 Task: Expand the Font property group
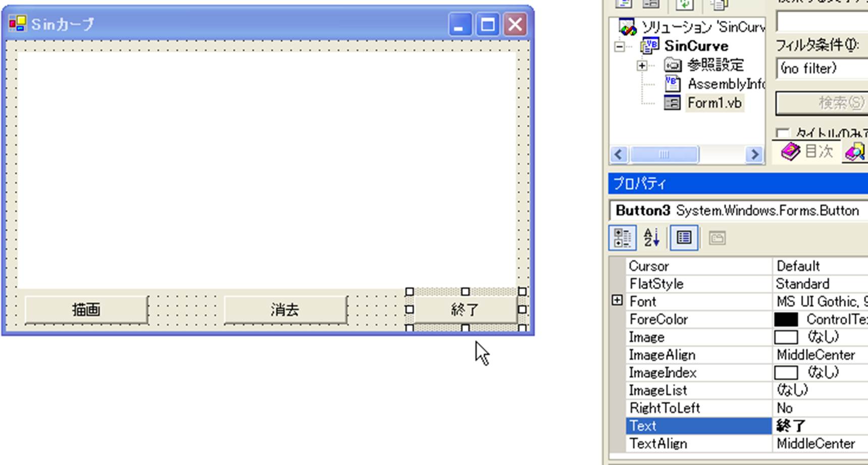coord(617,301)
